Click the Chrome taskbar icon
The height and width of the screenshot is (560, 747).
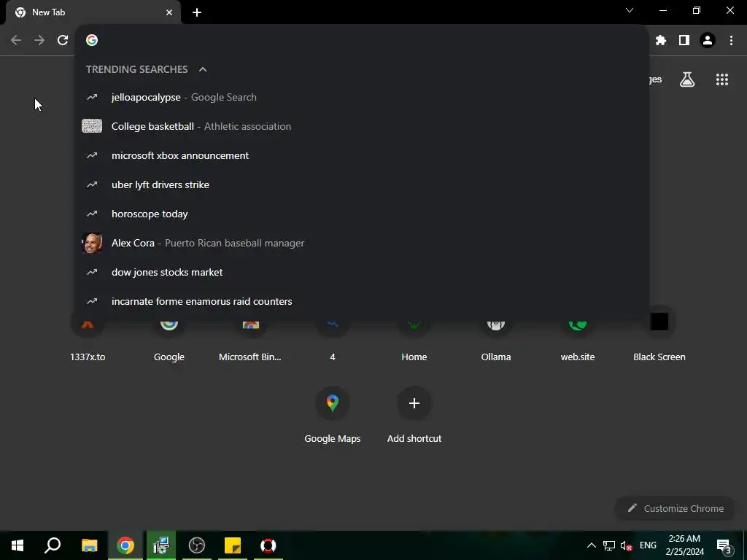point(125,545)
